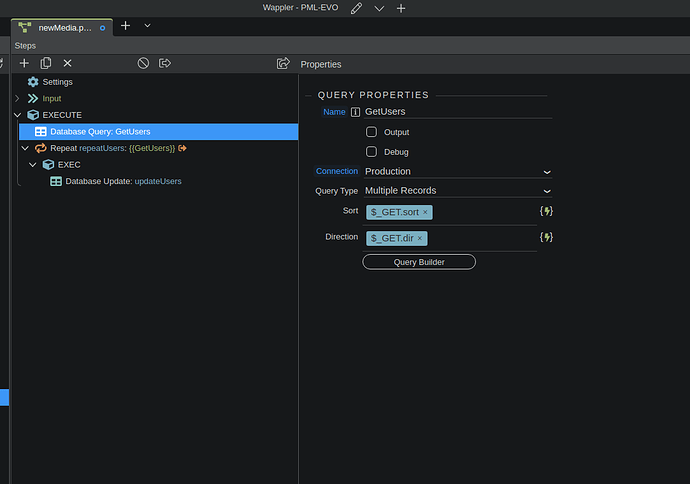Screen dimensions: 690x484
Task: Select Database Query: GetUsers step
Action: [x=158, y=132]
